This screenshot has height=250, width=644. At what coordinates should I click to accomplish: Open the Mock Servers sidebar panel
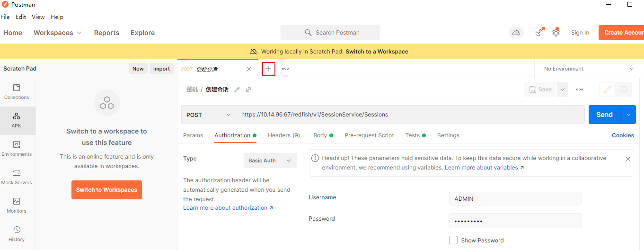pyautogui.click(x=17, y=177)
